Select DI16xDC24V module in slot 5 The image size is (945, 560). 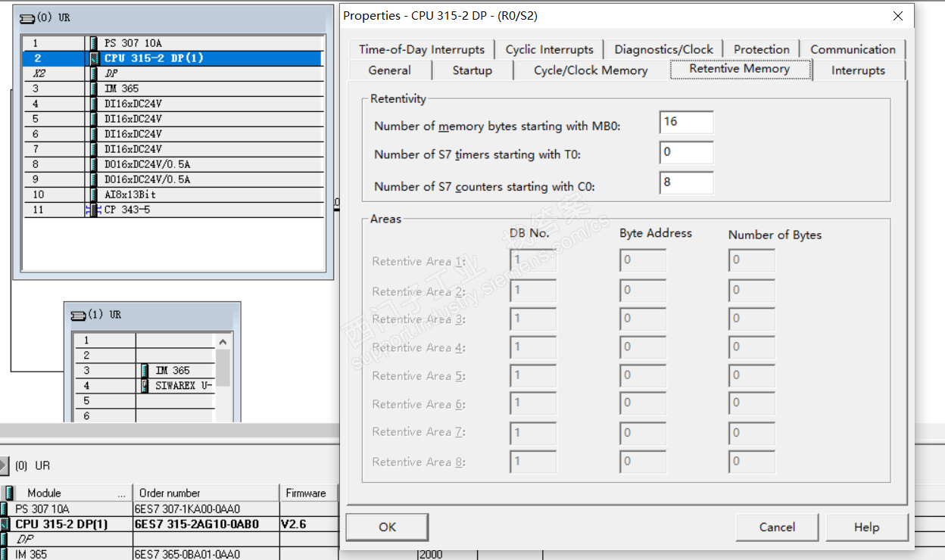tap(174, 119)
